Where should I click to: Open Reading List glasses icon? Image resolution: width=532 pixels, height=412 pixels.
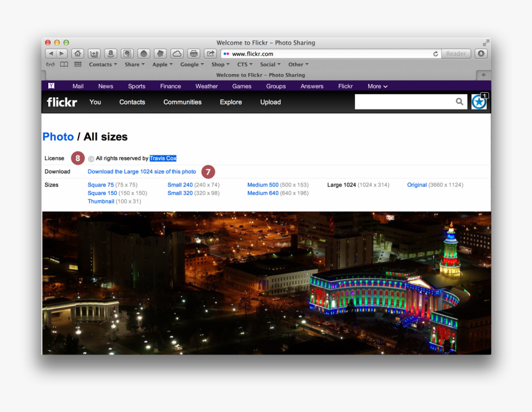point(50,64)
